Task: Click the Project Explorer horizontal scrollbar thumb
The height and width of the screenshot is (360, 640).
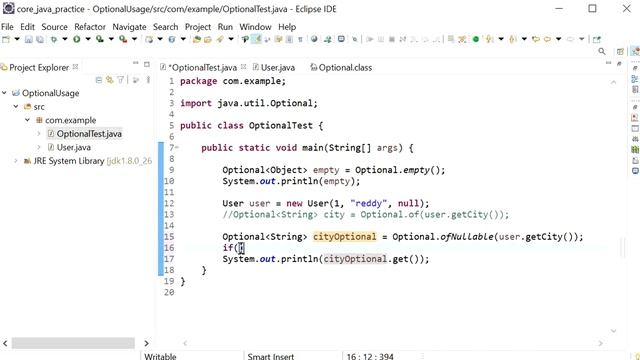Action: pyautogui.click(x=73, y=343)
